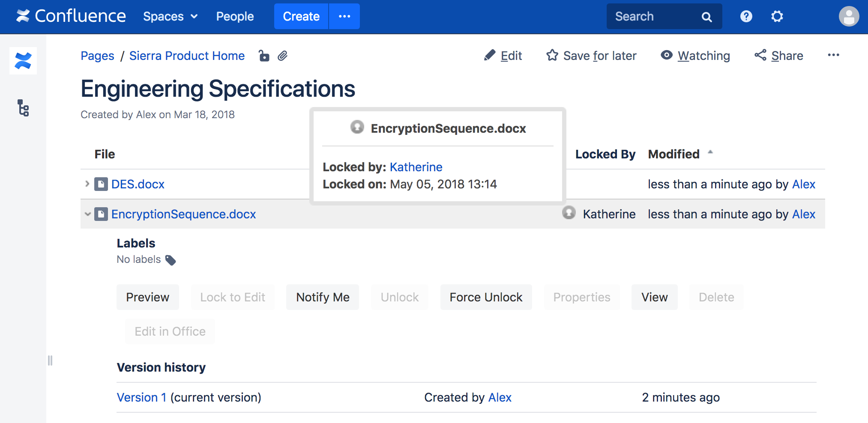
Task: Click the Sierra space logo in sidebar
Action: tap(23, 61)
